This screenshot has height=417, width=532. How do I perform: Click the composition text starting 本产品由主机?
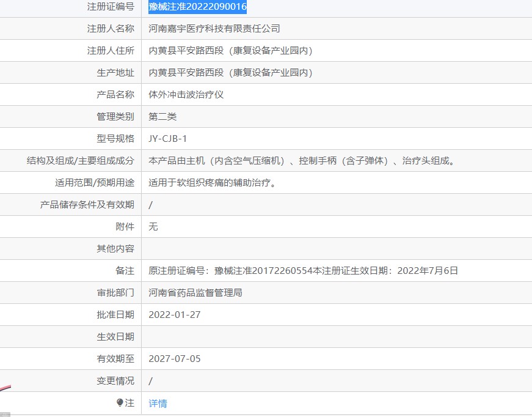coord(302,161)
